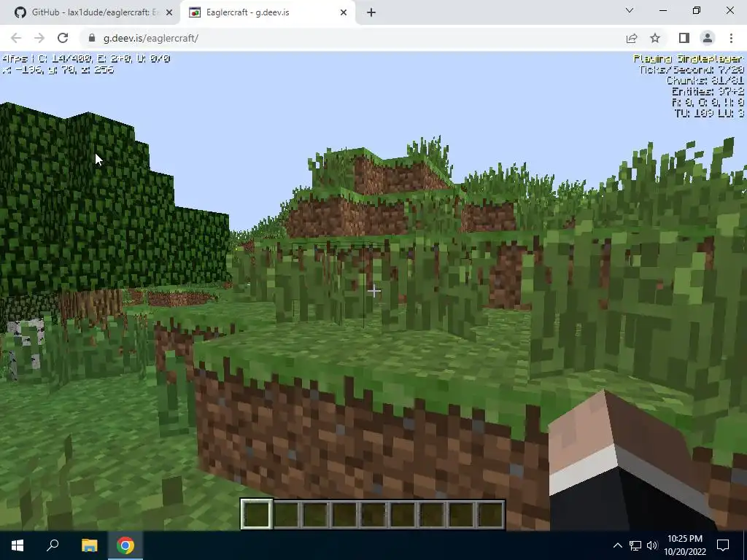
Task: Click the "Playing Singleplayer" status text
Action: click(x=689, y=59)
